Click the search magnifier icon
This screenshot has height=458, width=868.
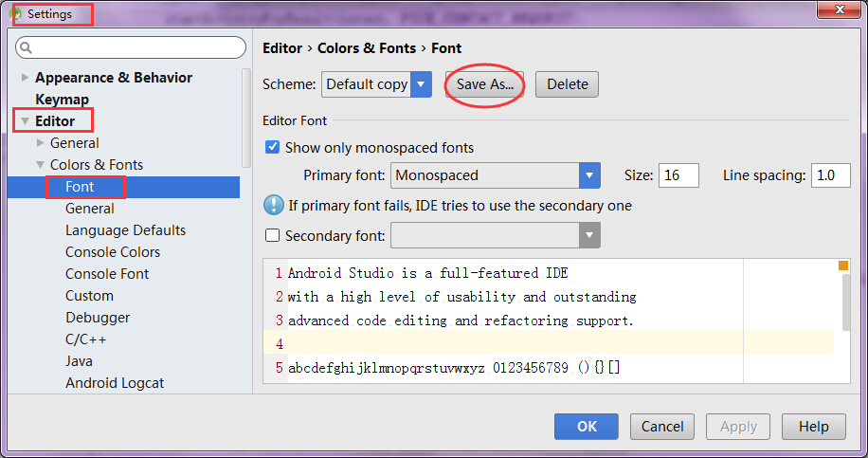click(x=27, y=47)
